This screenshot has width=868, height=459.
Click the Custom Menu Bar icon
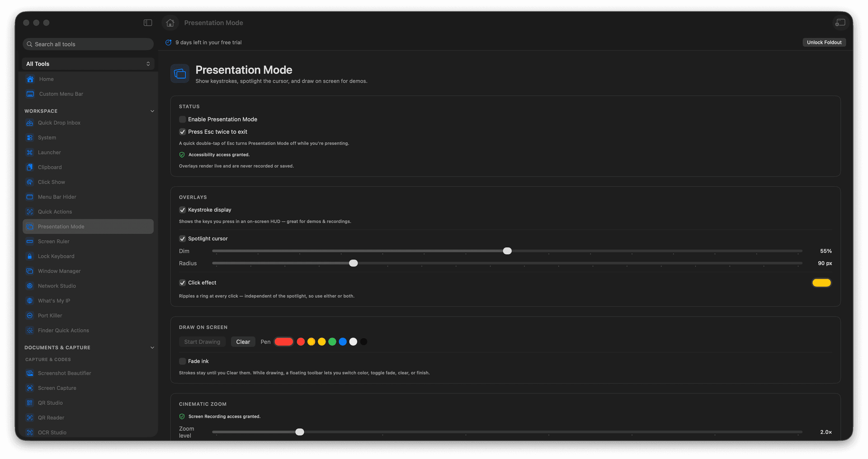(x=30, y=94)
